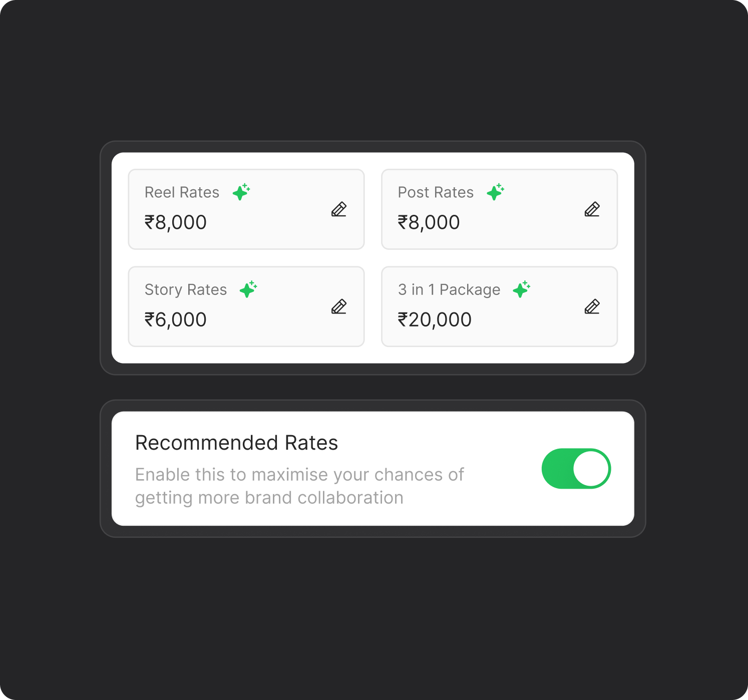Select the sparkle icon beside Story Rates
The height and width of the screenshot is (700, 748).
coord(248,289)
